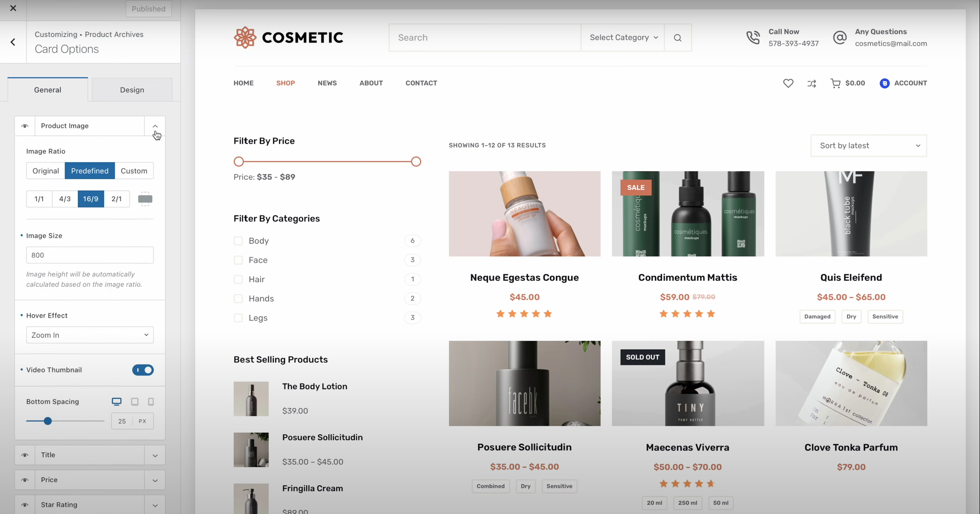The width and height of the screenshot is (980, 514).
Task: Click the wishlist heart icon
Action: (788, 83)
